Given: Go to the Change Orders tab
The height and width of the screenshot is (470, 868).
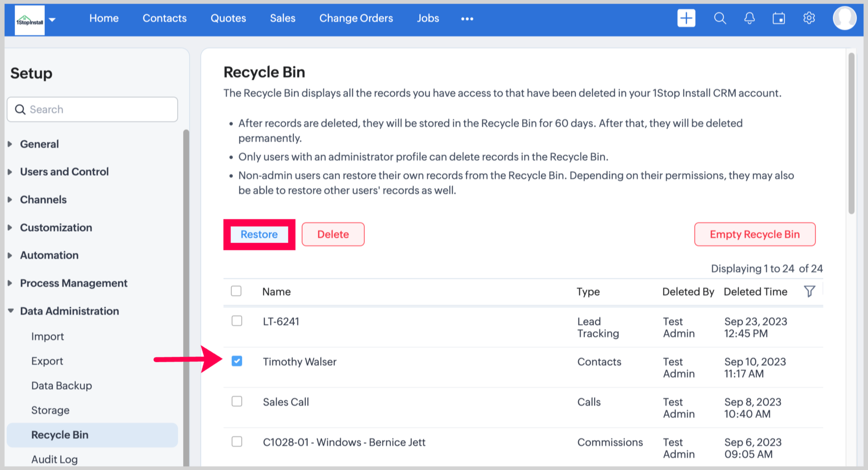Looking at the screenshot, I should (x=356, y=18).
